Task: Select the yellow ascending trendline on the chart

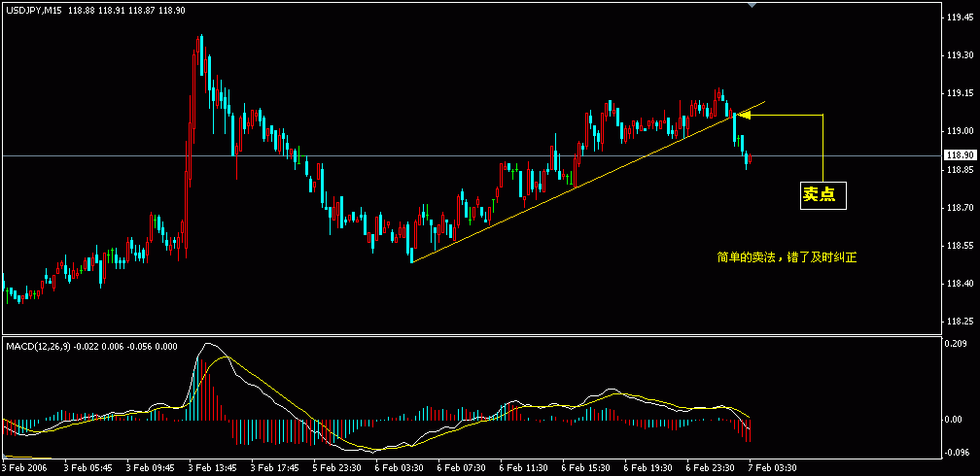Action: (x=587, y=181)
